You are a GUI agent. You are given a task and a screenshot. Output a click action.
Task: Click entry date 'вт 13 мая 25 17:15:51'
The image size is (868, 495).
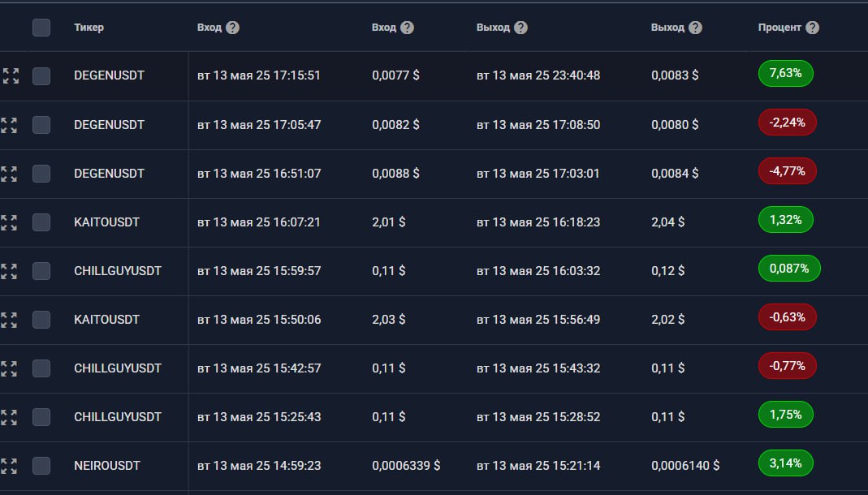tap(259, 75)
